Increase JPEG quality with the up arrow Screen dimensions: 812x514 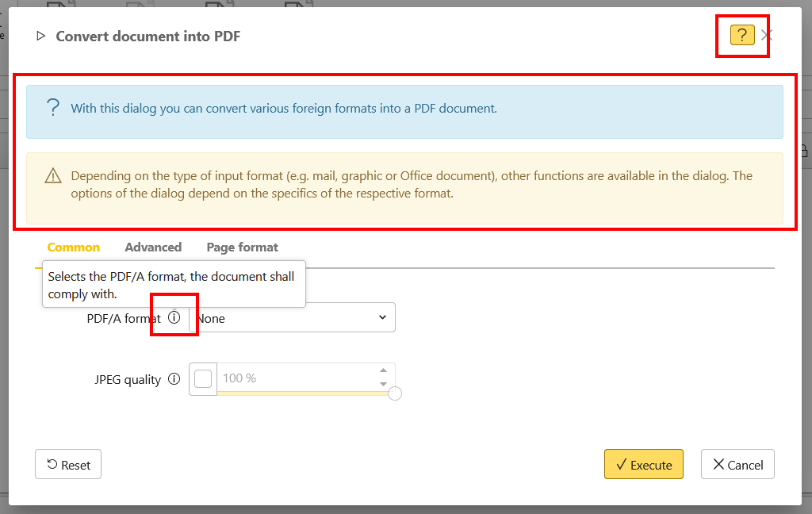383,371
